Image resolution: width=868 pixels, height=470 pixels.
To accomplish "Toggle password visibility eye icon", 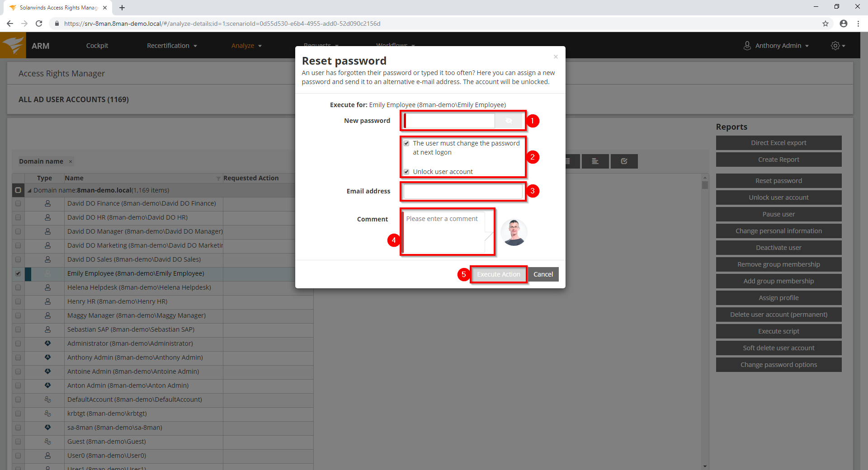I will (x=509, y=121).
